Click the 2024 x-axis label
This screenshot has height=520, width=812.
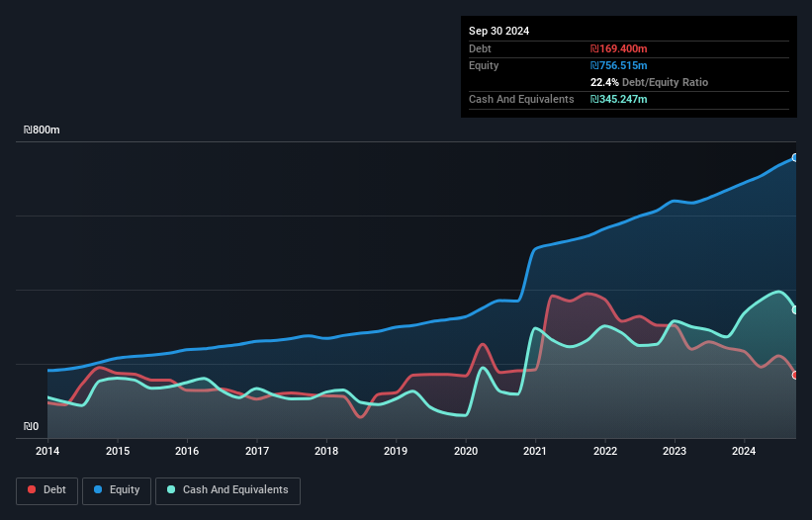click(x=744, y=451)
